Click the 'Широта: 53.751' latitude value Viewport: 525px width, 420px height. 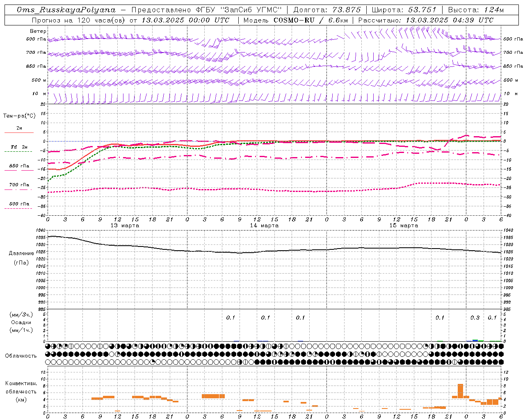[404, 10]
